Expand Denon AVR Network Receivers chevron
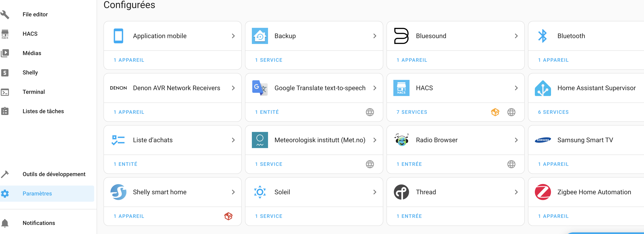Image resolution: width=644 pixels, height=234 pixels. (x=233, y=88)
